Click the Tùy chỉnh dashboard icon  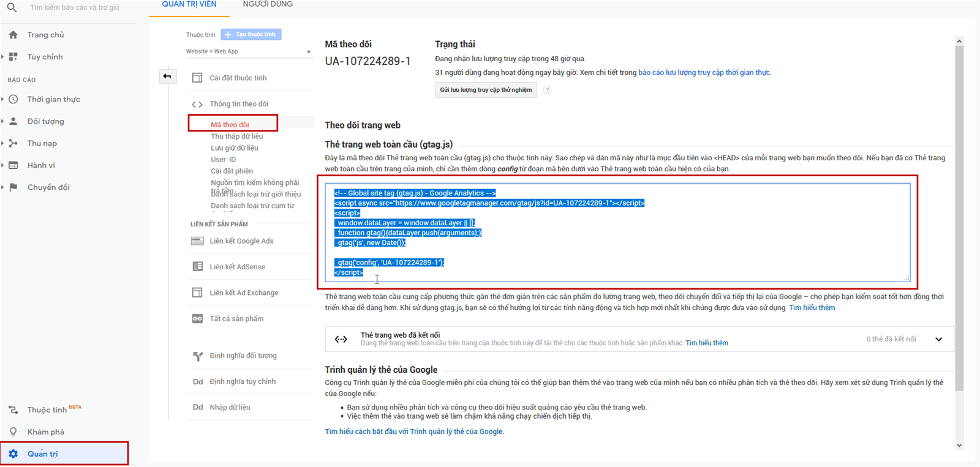point(13,56)
